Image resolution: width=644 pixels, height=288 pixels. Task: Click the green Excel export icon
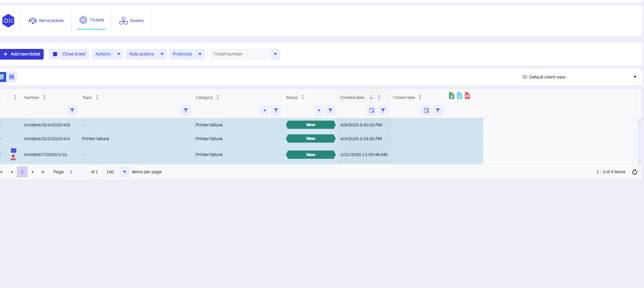pyautogui.click(x=451, y=96)
